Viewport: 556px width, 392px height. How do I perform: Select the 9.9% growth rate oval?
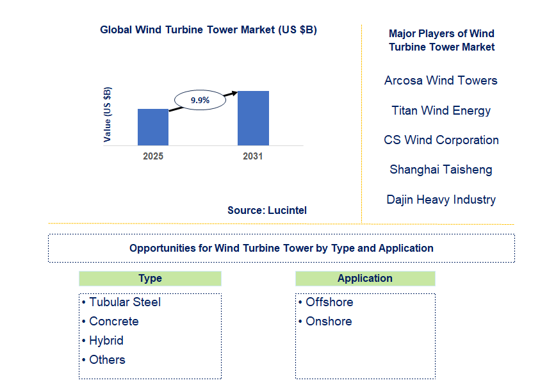(x=200, y=101)
